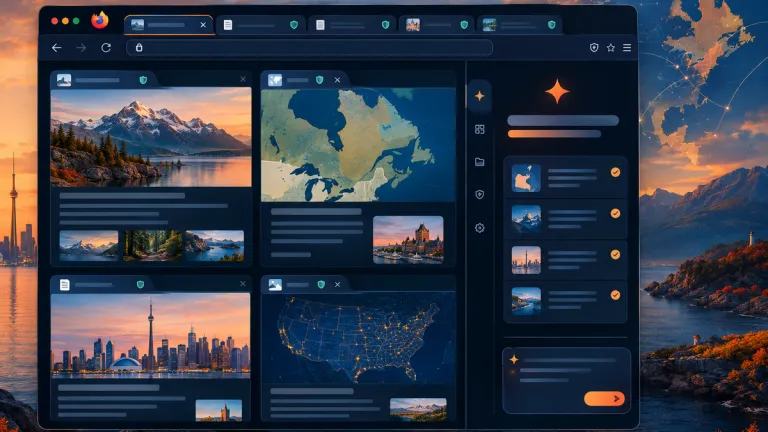Image resolution: width=768 pixels, height=432 pixels.
Task: Toggle the checkmark on mountain list item
Action: (615, 213)
